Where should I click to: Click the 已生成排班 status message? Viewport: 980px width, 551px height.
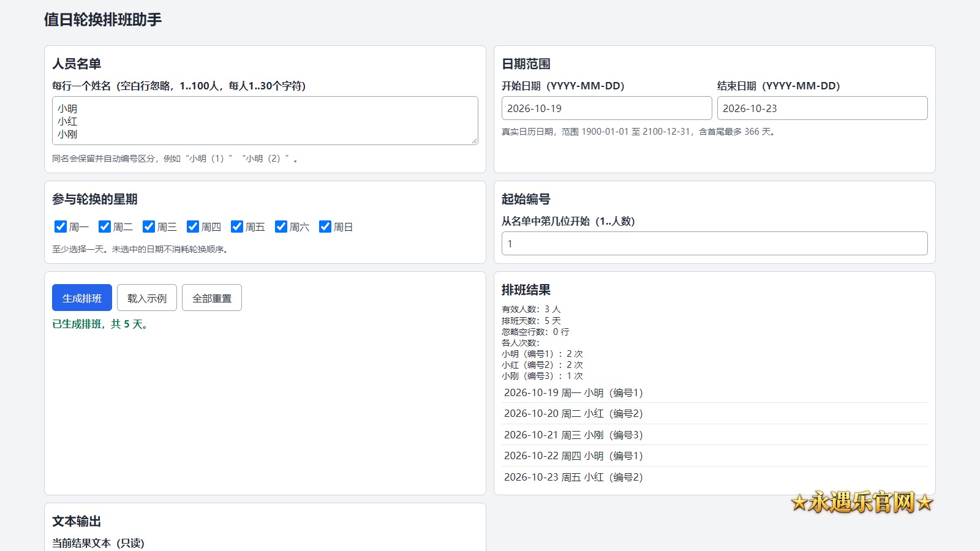pos(100,324)
